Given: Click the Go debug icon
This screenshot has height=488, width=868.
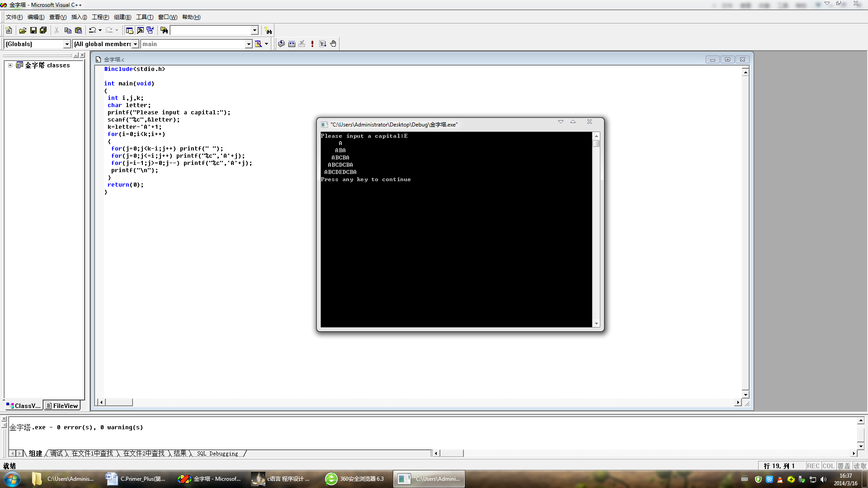Looking at the screenshot, I should tap(323, 44).
